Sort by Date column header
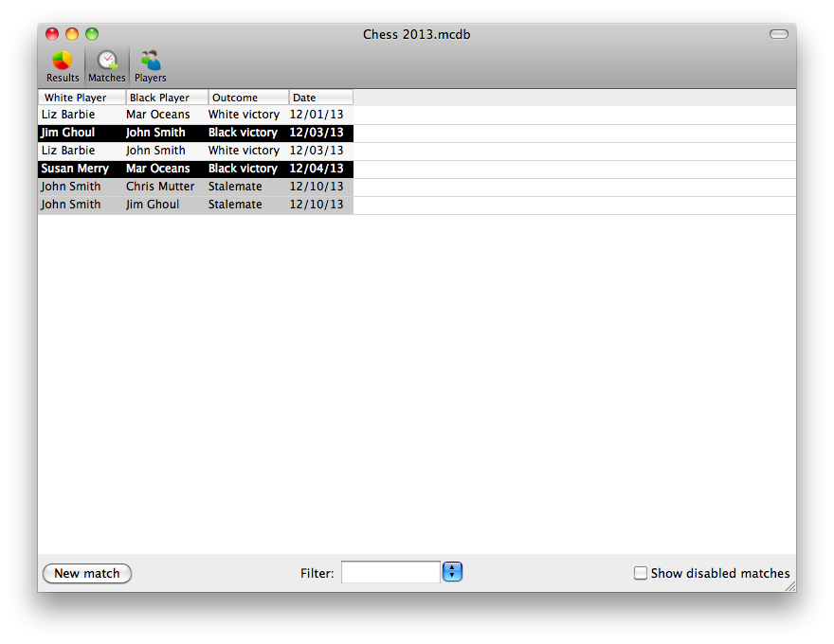834x644 pixels. [320, 98]
